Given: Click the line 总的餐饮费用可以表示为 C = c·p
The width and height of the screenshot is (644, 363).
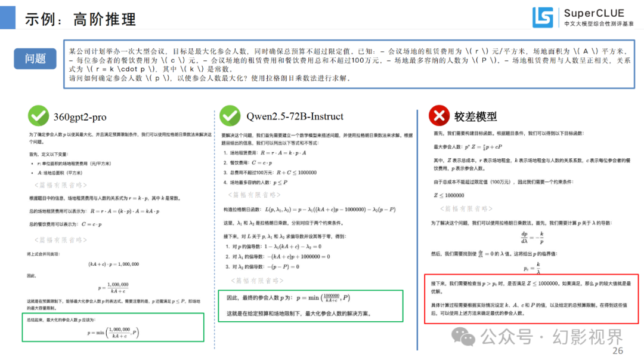Looking at the screenshot, I should tap(66, 224).
